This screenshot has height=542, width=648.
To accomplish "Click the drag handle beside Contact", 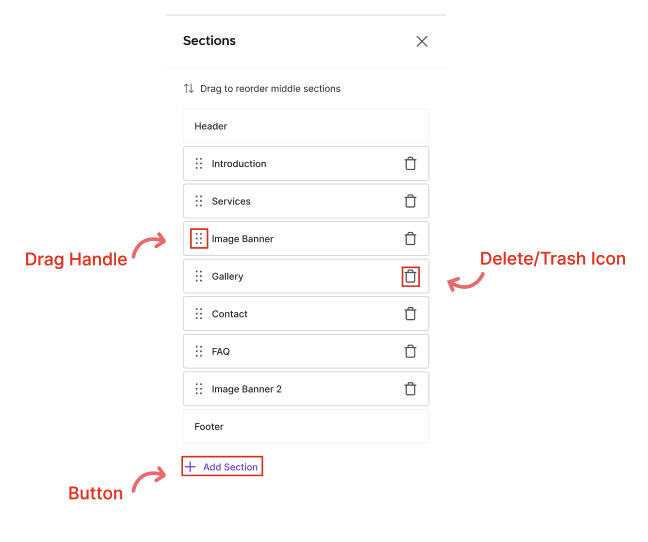I will click(199, 314).
